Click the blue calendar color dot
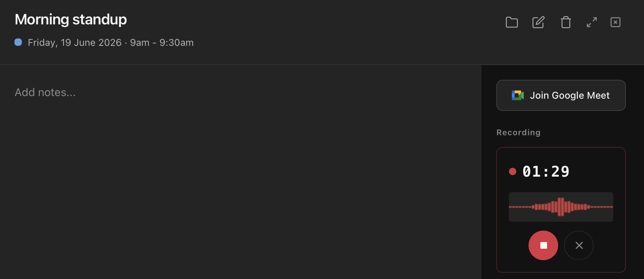Viewport: 644px width, 279px height. click(x=18, y=42)
